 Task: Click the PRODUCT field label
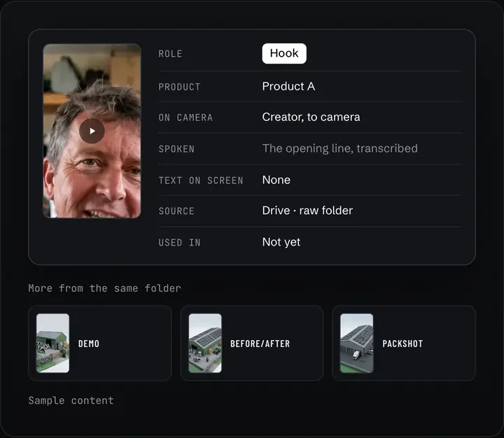(179, 87)
